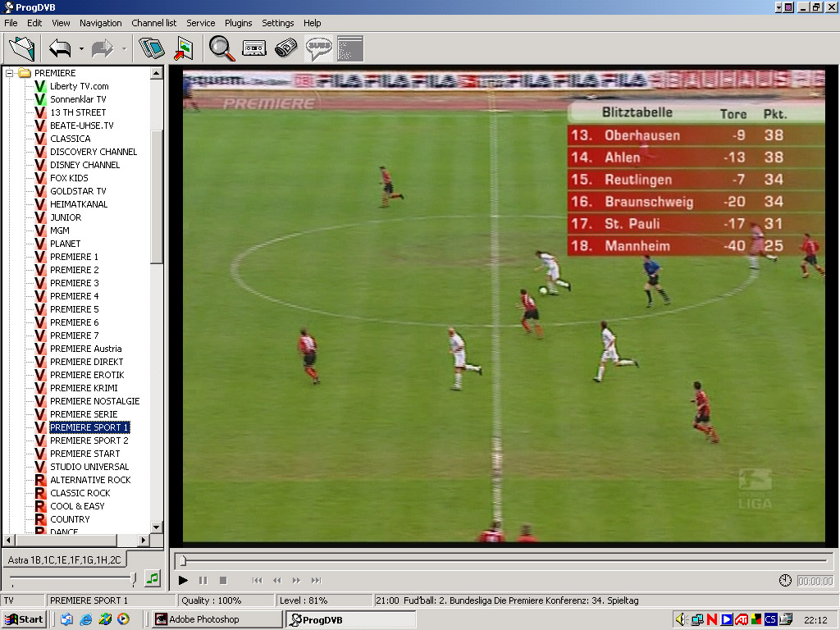Toggle the SUBS subtitles speech bubble icon
The height and width of the screenshot is (630, 840).
tap(319, 48)
